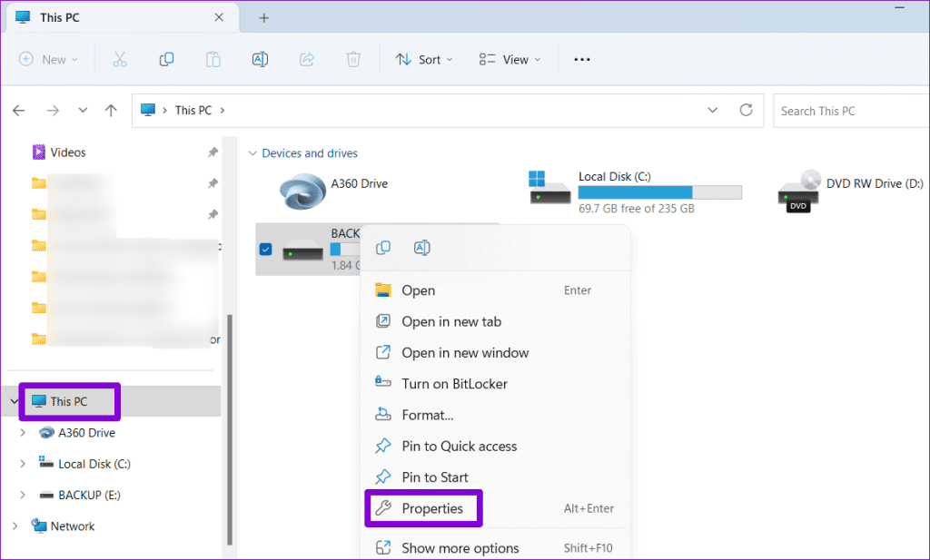Click the Local Disk (C:) storage usage bar
Viewport: 930px width, 560px height.
click(659, 192)
